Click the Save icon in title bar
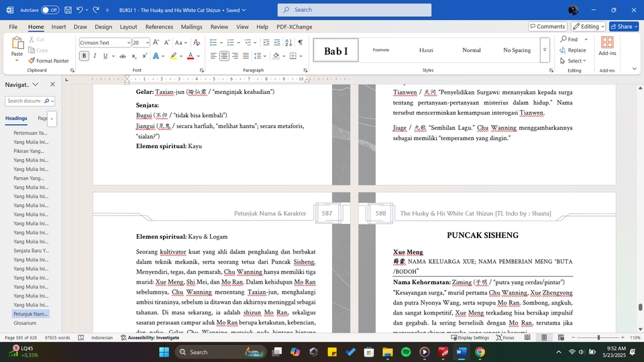Screen dimensions: 644x362 68,10
